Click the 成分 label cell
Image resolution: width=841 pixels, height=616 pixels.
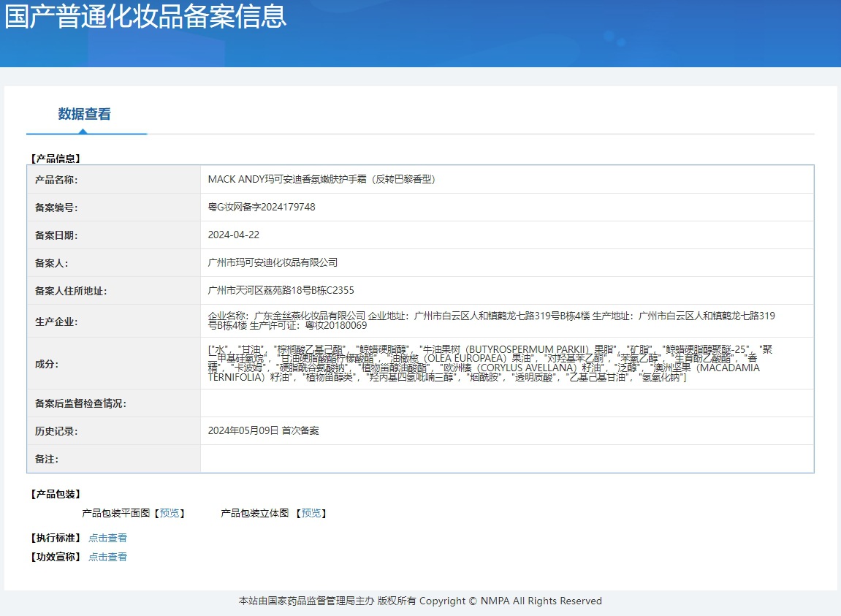(x=114, y=364)
